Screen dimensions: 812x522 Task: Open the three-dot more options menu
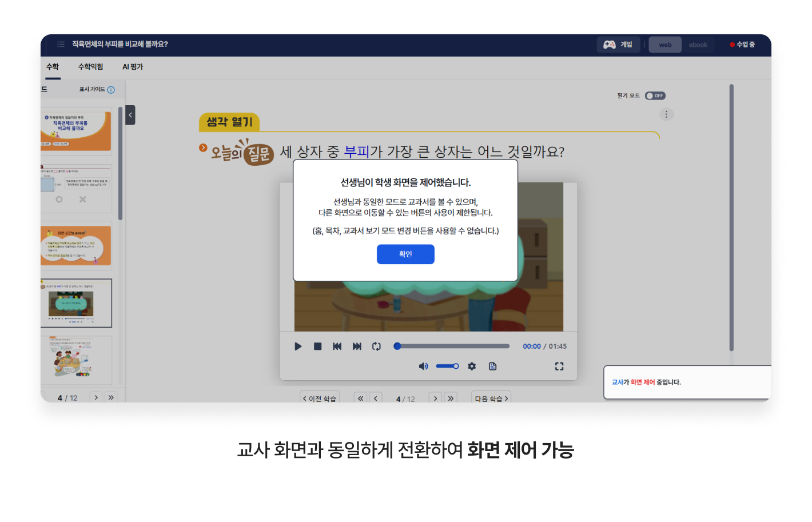click(666, 114)
